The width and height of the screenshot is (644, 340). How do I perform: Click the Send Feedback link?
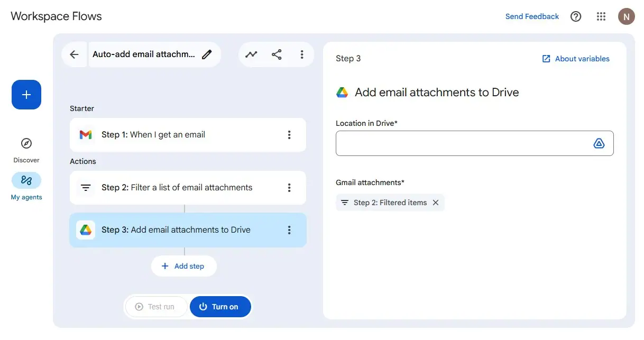(x=532, y=16)
